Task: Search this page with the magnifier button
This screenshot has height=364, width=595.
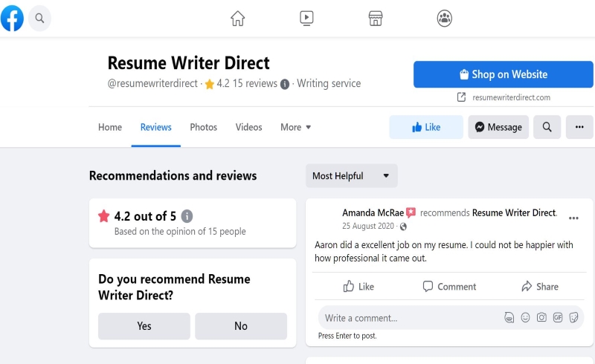Action: [x=547, y=127]
